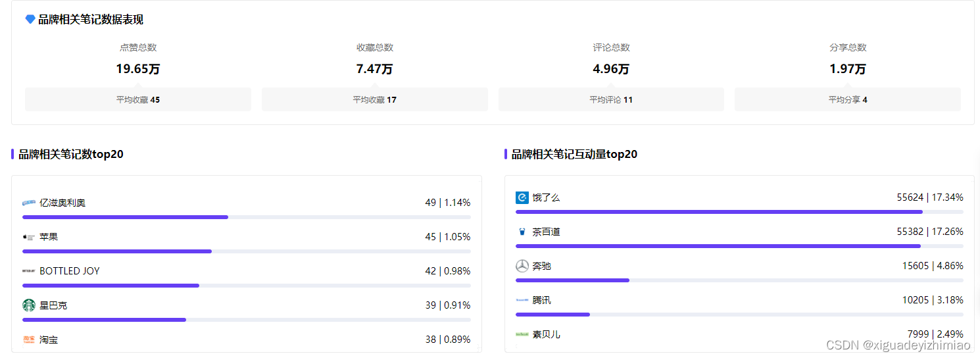
Task: Open the 茶百道 brand name
Action: click(x=547, y=232)
